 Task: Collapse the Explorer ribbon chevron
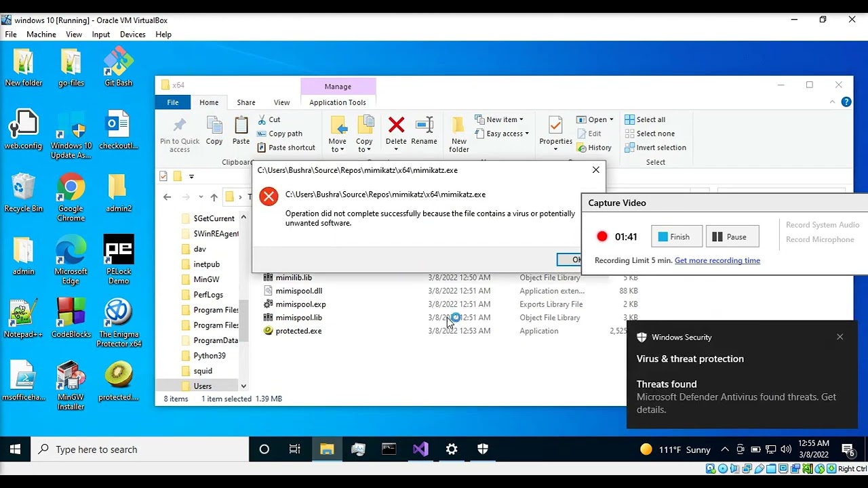click(x=832, y=102)
